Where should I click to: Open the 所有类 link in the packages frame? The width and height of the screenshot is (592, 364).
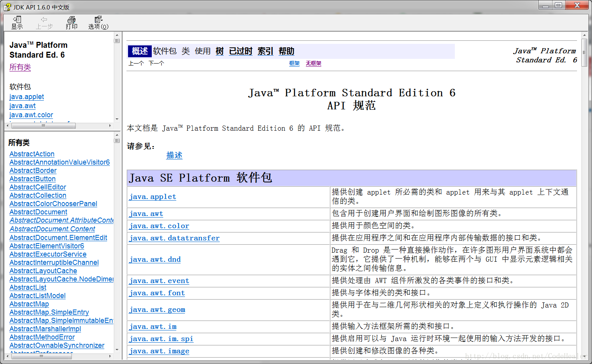20,67
